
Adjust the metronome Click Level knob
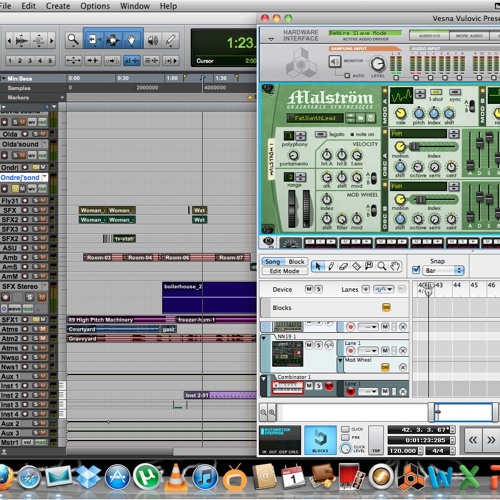(346, 448)
